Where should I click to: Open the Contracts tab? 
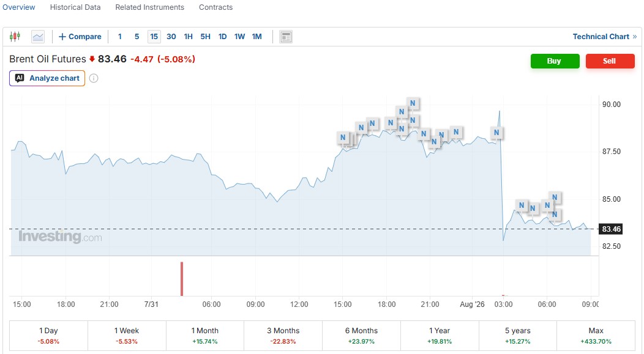click(x=215, y=7)
